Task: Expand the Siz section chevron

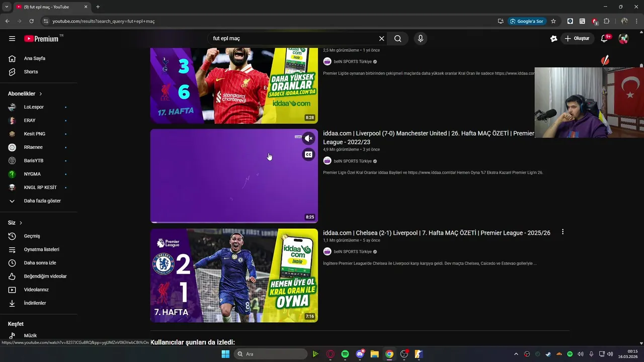Action: [21, 223]
